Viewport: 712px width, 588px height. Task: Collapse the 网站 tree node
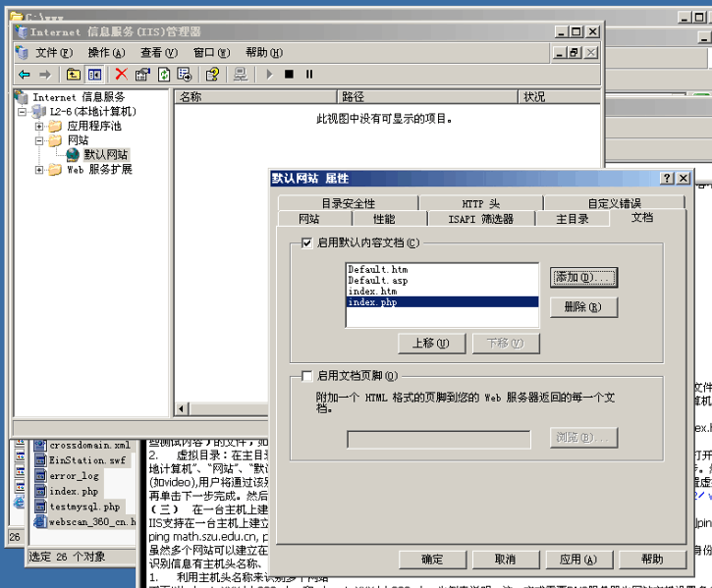click(x=40, y=140)
